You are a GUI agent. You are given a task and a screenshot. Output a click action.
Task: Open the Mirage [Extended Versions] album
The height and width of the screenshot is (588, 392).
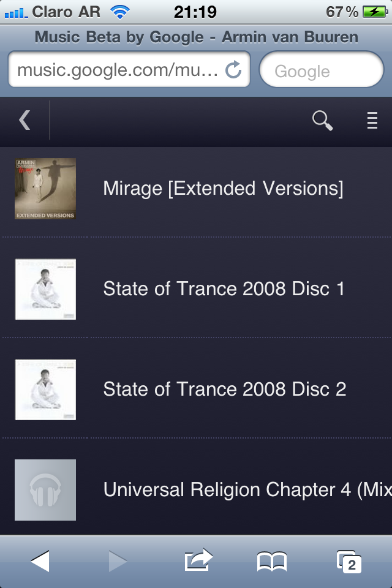(x=196, y=188)
